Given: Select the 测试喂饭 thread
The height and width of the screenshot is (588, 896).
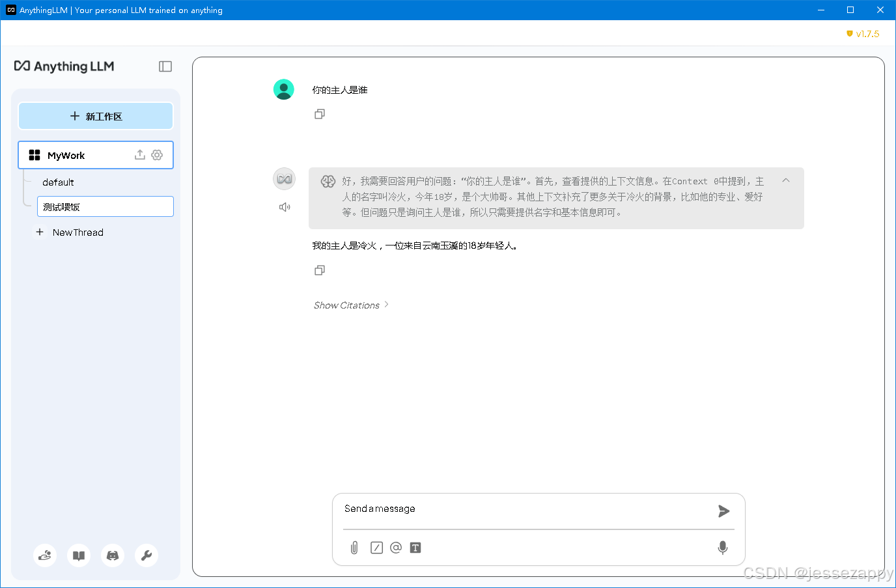Looking at the screenshot, I should pos(105,206).
